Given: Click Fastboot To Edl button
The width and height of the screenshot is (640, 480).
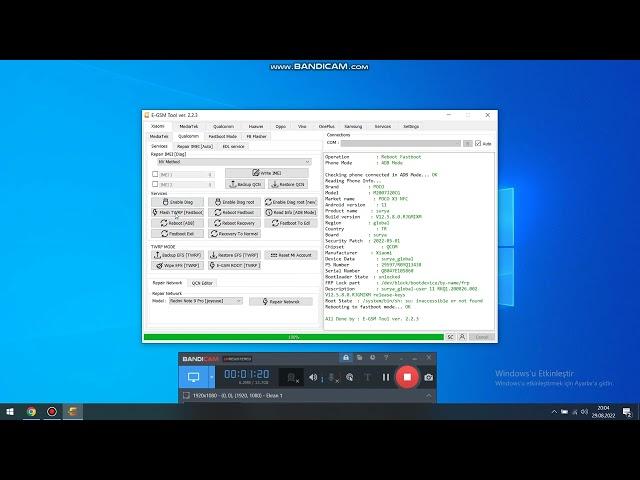Looking at the screenshot, I should [291, 223].
